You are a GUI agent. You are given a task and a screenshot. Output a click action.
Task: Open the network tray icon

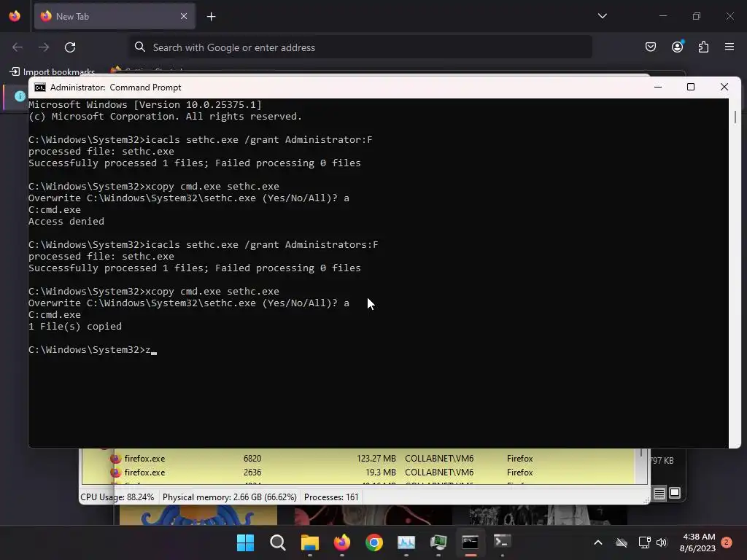[x=644, y=542]
